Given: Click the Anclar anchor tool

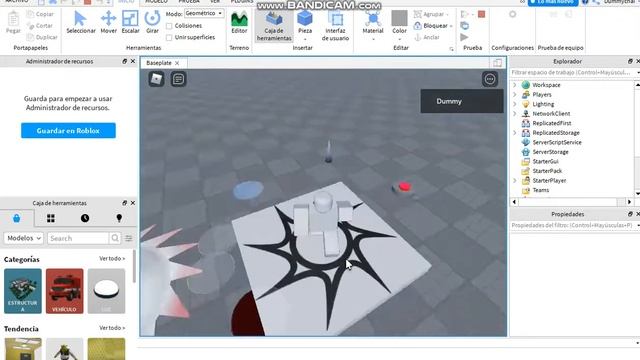Looking at the screenshot, I should 427,37.
